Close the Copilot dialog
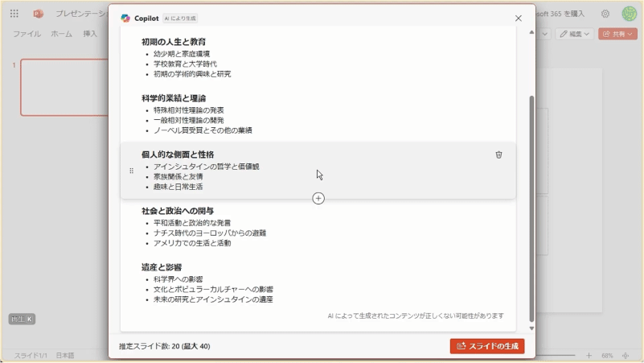Screen dimensions: 644x363 point(518,18)
